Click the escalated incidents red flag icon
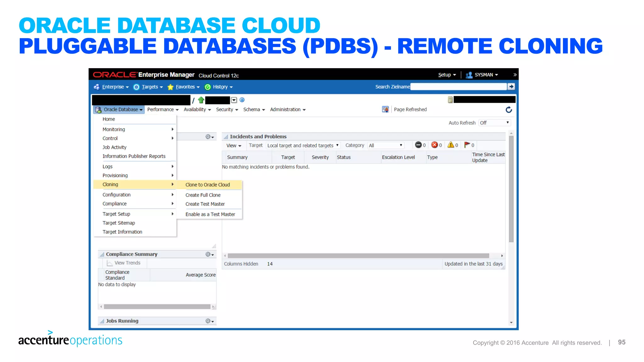The image size is (644, 362). (467, 145)
